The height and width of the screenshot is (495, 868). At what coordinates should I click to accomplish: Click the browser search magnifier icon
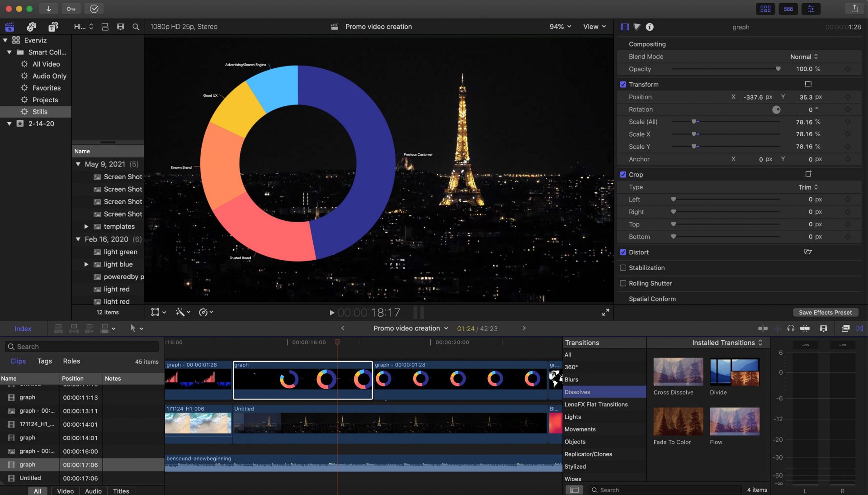(x=136, y=27)
